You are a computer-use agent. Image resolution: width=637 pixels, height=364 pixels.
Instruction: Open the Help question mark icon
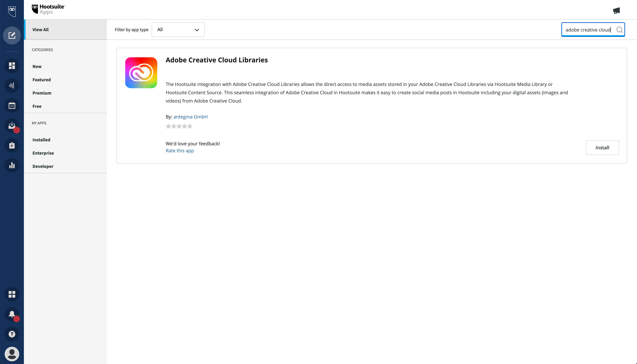click(x=12, y=334)
